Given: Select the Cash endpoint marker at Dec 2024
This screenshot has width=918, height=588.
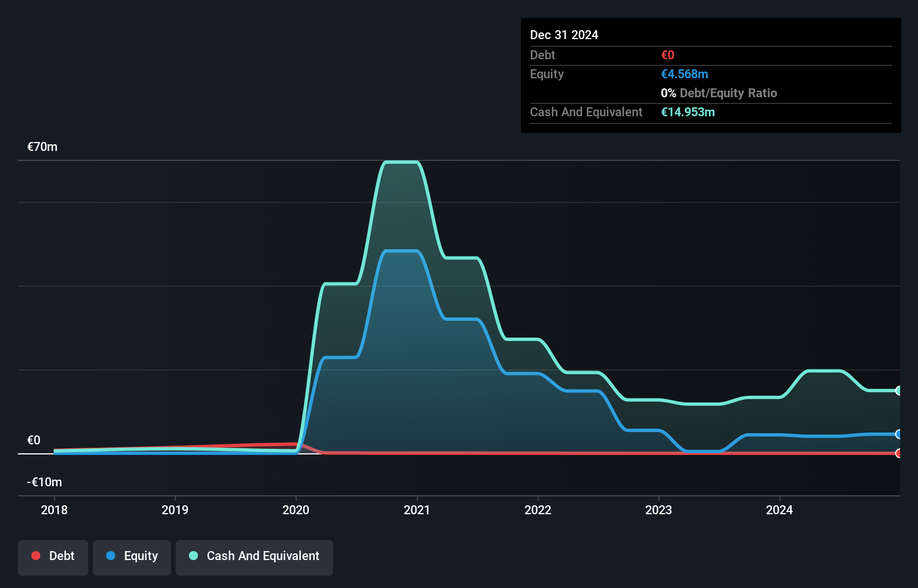Looking at the screenshot, I should point(898,391).
